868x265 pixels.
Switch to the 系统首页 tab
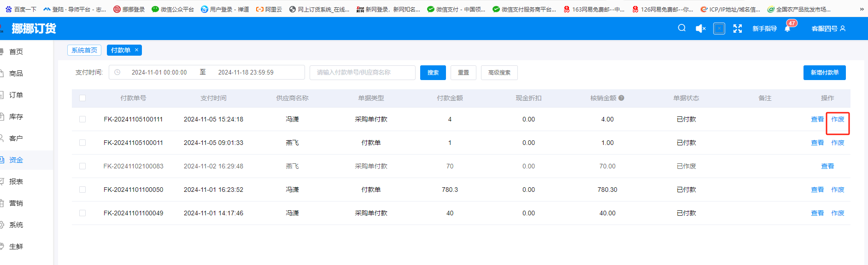[84, 50]
